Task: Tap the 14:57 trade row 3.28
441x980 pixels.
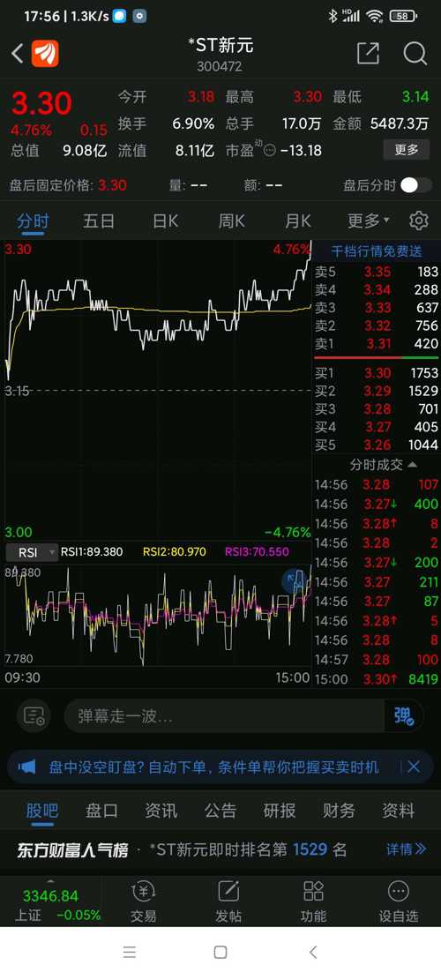Action: coord(376,660)
